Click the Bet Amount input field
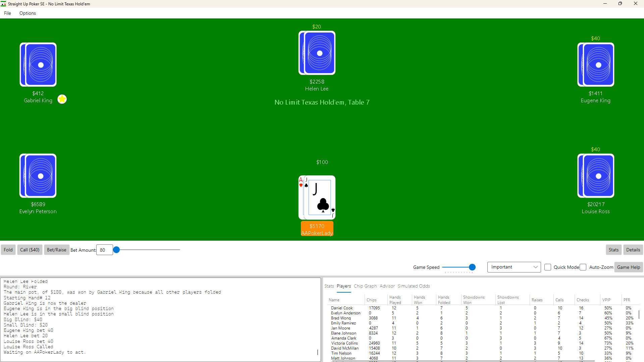This screenshot has height=362, width=644. coord(104,250)
